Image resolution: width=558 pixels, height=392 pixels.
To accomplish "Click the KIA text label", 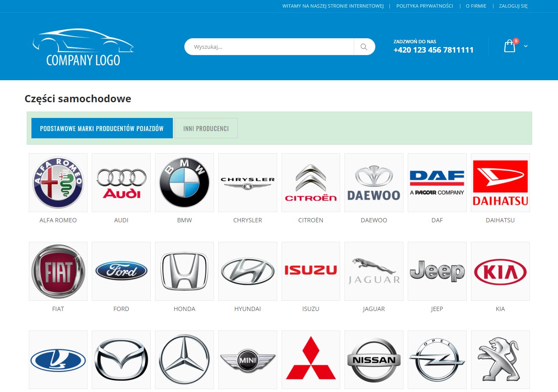I will click(x=500, y=309).
